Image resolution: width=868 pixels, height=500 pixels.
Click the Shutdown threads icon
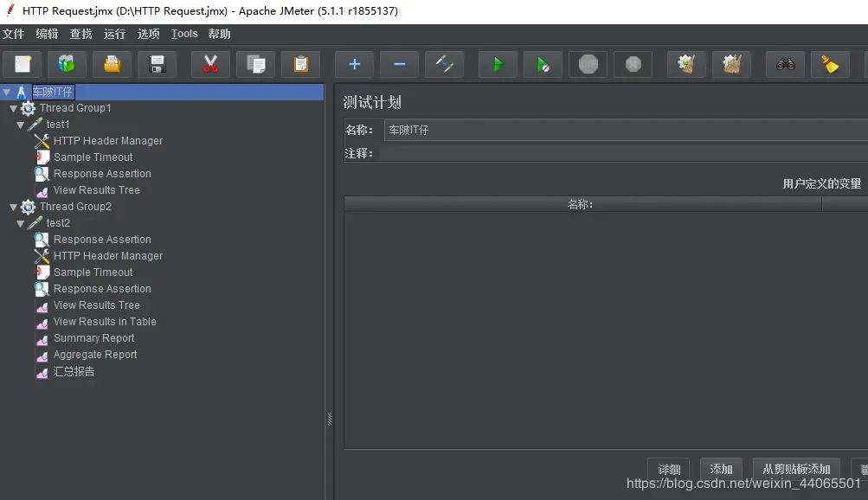(633, 64)
